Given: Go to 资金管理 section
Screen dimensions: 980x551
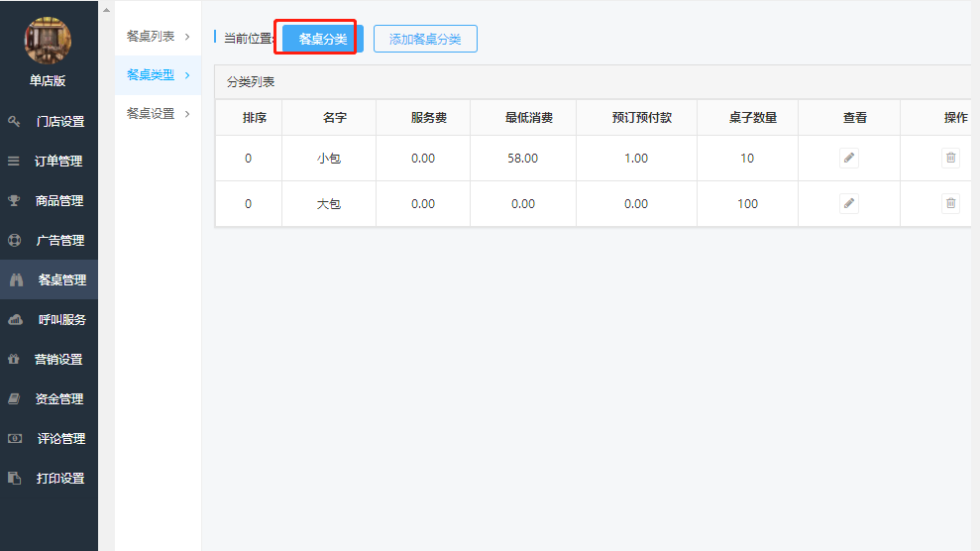Looking at the screenshot, I should (x=49, y=398).
